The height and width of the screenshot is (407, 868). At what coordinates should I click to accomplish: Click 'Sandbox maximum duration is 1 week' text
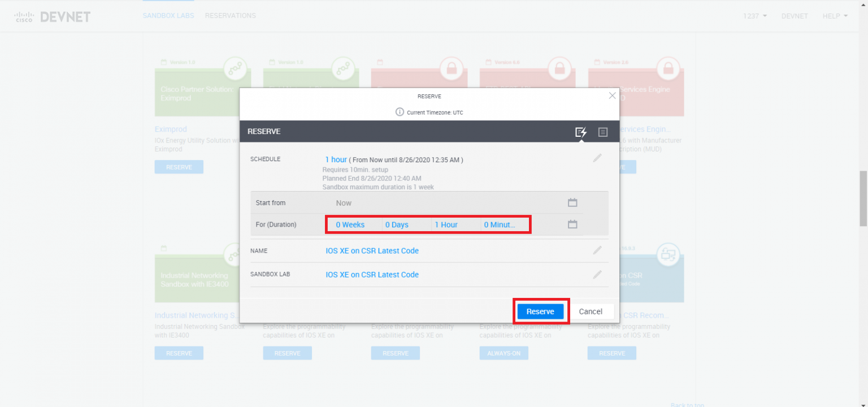click(x=378, y=187)
